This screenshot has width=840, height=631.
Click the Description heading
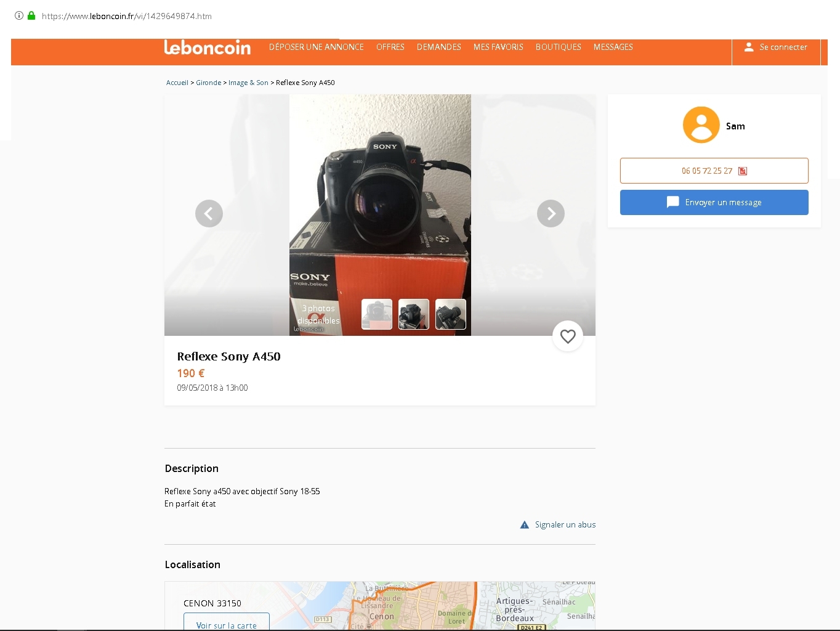coord(192,469)
